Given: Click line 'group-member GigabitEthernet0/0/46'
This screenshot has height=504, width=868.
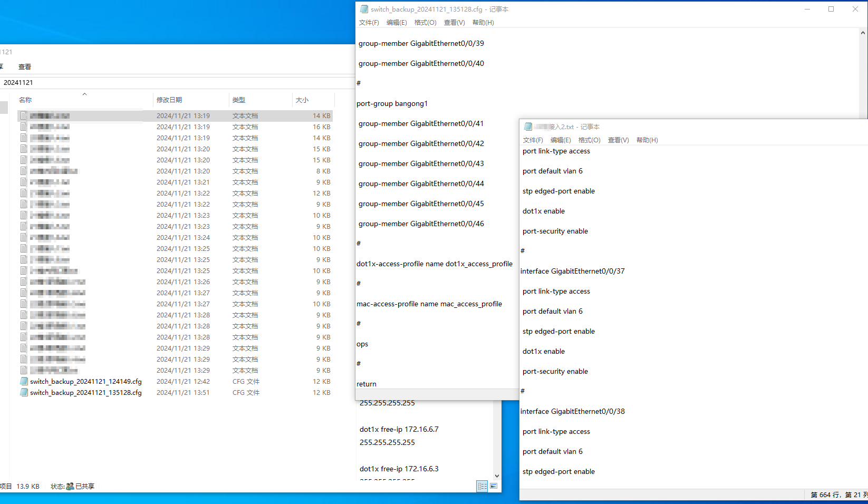Looking at the screenshot, I should 421,224.
